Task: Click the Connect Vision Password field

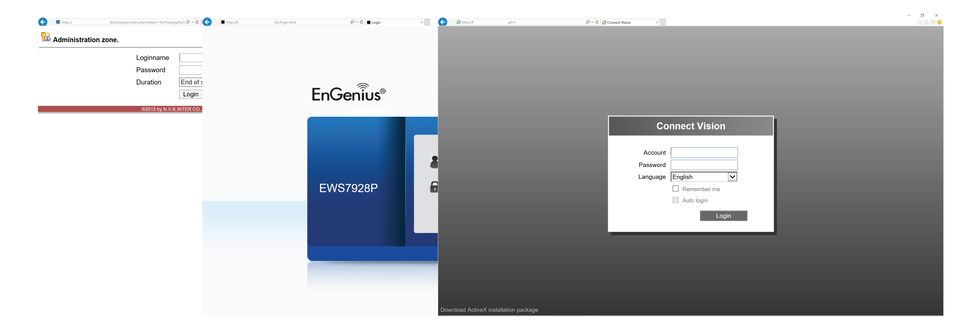Action: (x=704, y=165)
